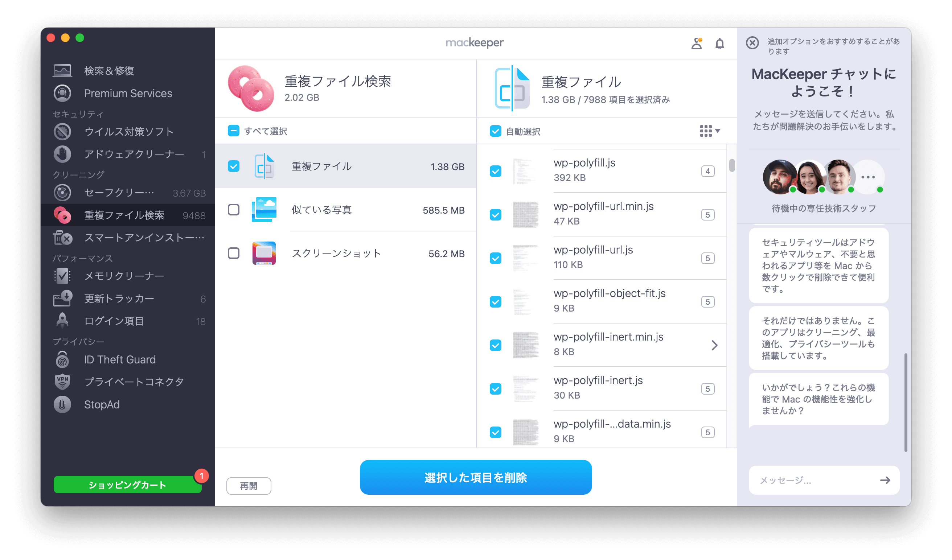This screenshot has height=560, width=952.
Task: Enable checkbox for 似ている写真 category
Action: click(x=234, y=210)
